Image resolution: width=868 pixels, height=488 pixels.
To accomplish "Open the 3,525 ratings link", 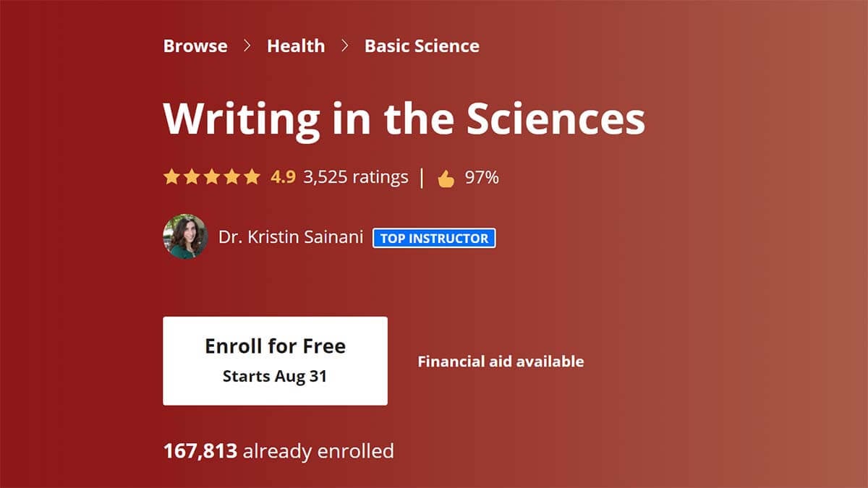I will point(356,177).
